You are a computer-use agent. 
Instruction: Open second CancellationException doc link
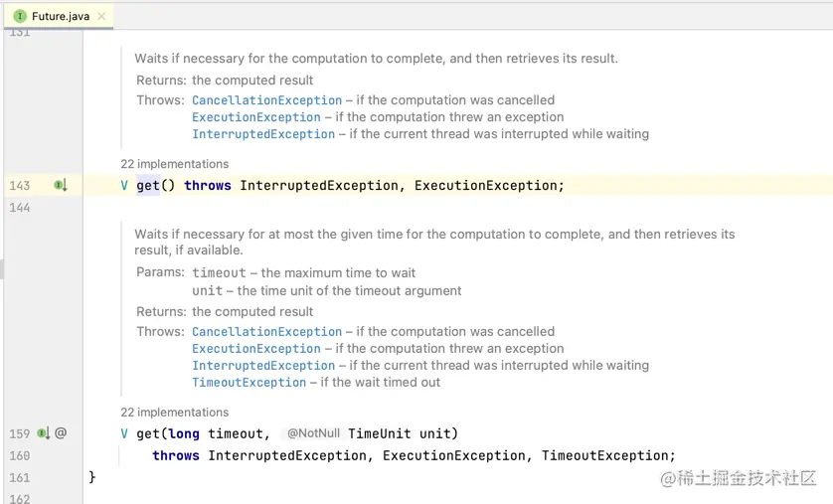pyautogui.click(x=266, y=332)
